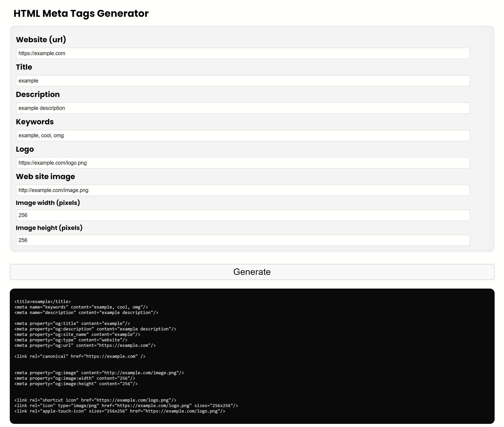Click the 'Website (url)' label
The image size is (504, 427).
pyautogui.click(x=41, y=39)
